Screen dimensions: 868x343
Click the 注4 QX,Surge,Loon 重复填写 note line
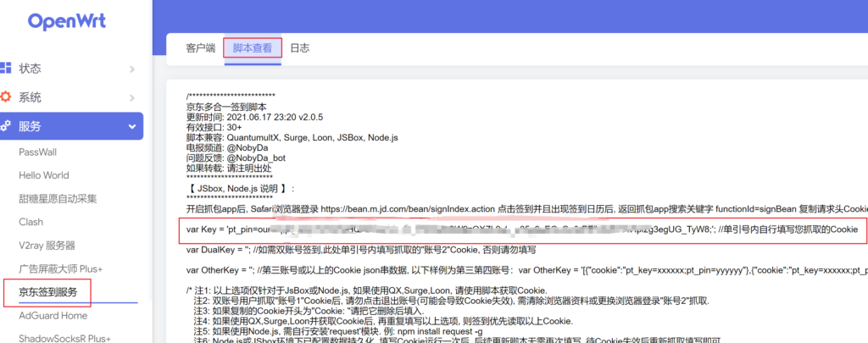pos(383,321)
